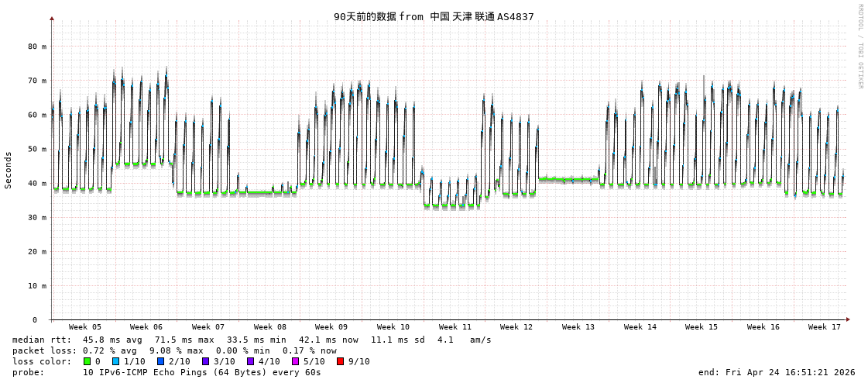Click the 80 m y-axis label
868x383 pixels.
[x=37, y=47]
